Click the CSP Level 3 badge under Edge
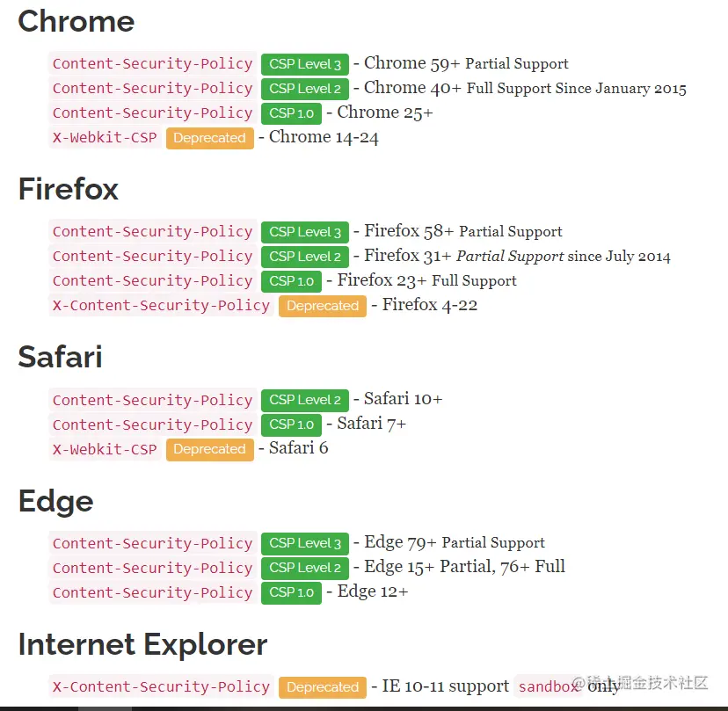 pyautogui.click(x=304, y=543)
